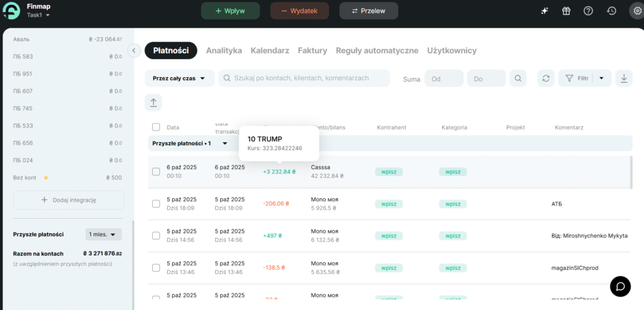Open the help question mark icon
This screenshot has height=310, width=644.
[x=588, y=11]
